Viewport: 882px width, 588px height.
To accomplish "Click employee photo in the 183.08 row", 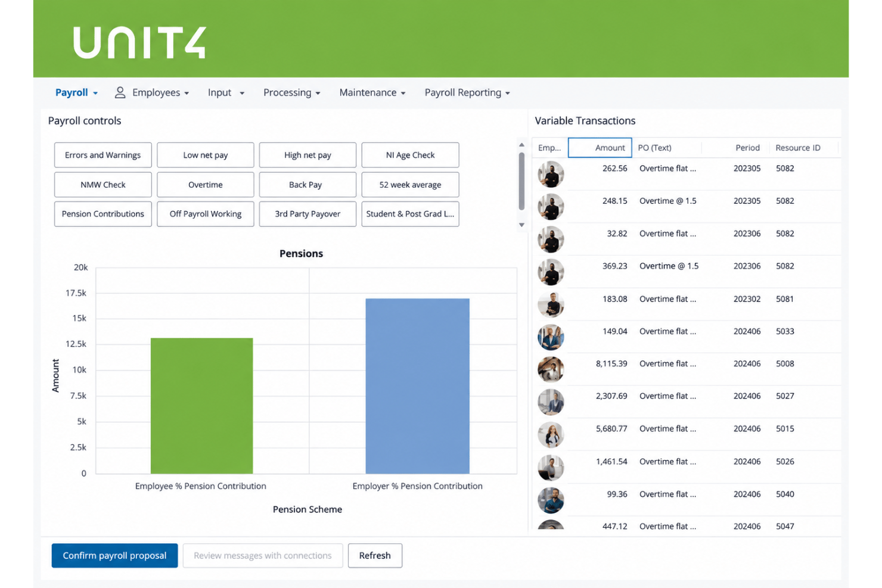I will pos(551,304).
